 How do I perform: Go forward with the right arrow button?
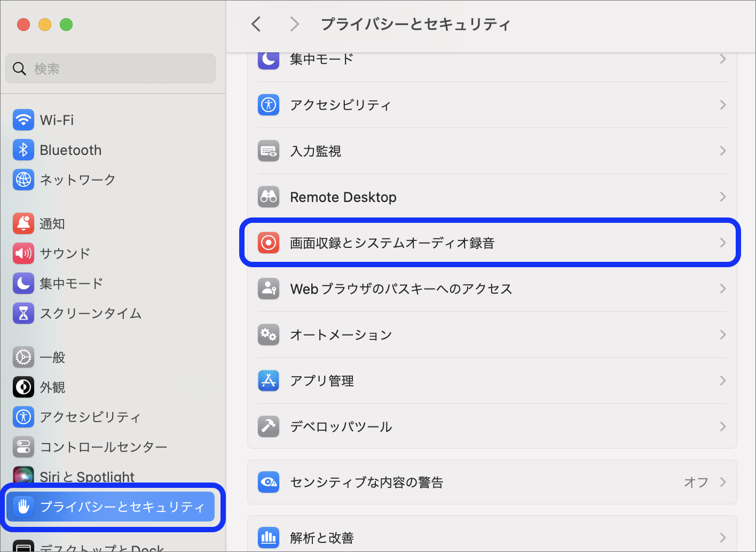[294, 24]
